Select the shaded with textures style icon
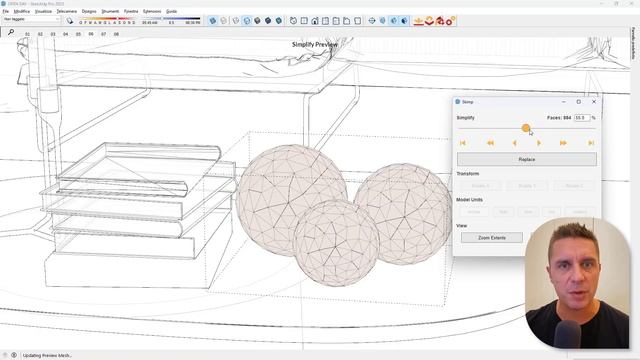Screen dimensions: 640x360 tap(268, 20)
